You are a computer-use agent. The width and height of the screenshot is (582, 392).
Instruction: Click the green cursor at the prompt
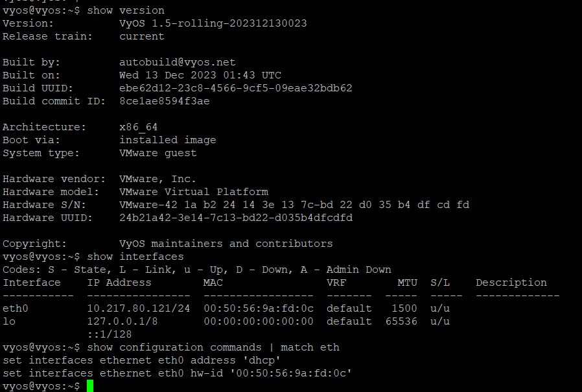tap(90, 386)
